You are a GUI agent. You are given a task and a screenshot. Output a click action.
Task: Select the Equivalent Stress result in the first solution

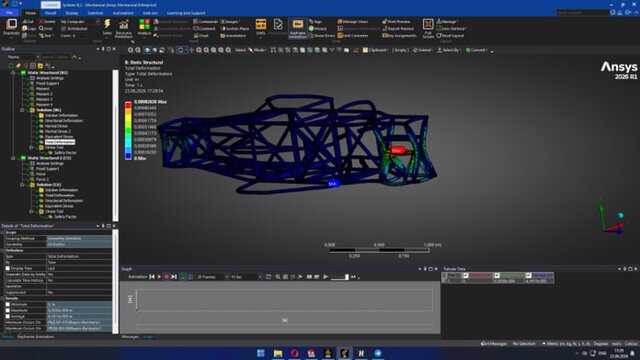[59, 137]
